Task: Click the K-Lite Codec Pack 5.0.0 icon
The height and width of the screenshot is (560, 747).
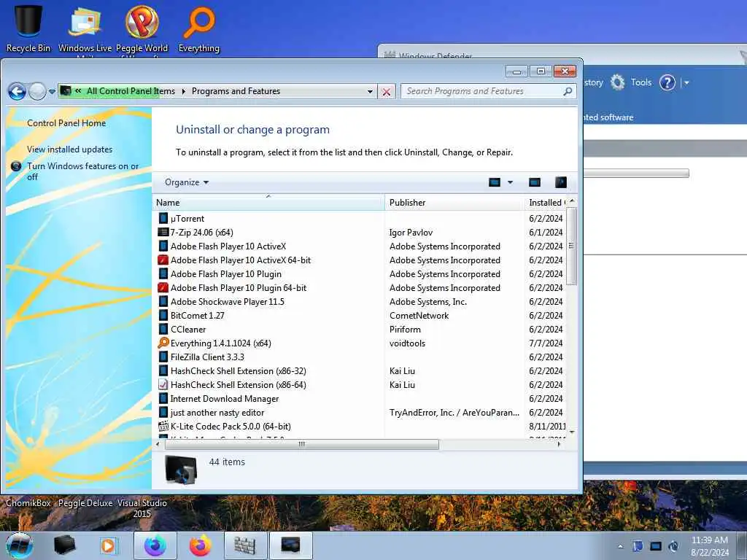Action: click(x=163, y=426)
